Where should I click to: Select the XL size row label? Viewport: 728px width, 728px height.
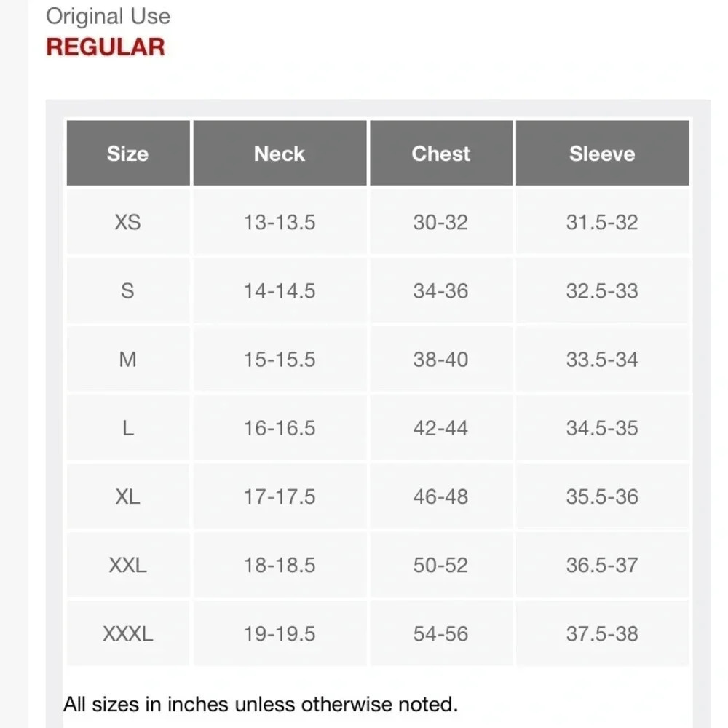tap(128, 496)
